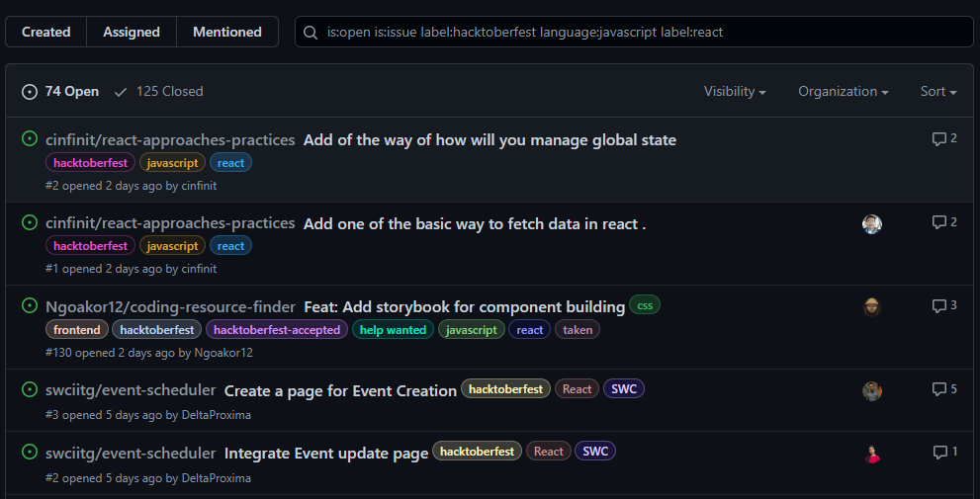980x499 pixels.
Task: Click the search magnifier icon
Action: pos(310,32)
